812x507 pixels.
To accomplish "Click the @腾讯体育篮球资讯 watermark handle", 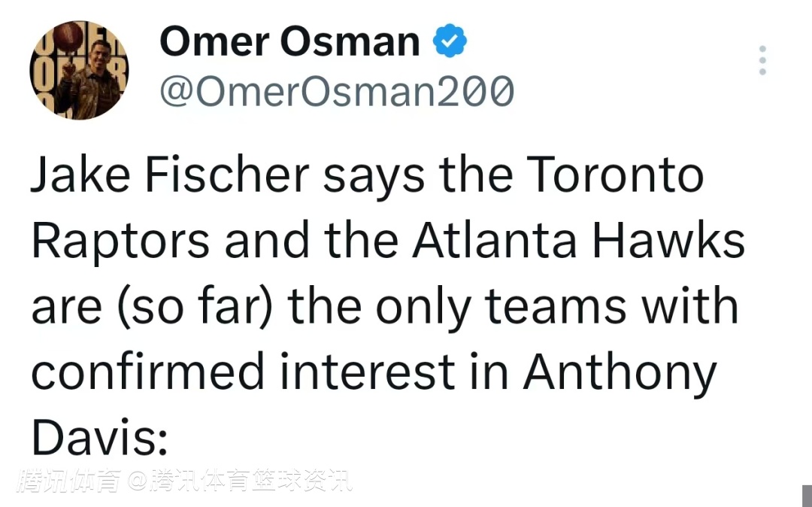I will coord(241,481).
